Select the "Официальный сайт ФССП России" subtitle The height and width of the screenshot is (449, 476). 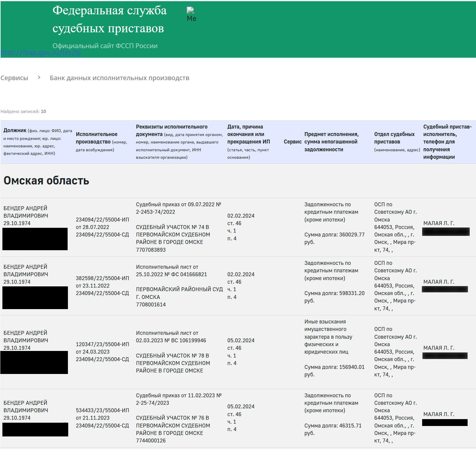click(x=105, y=46)
